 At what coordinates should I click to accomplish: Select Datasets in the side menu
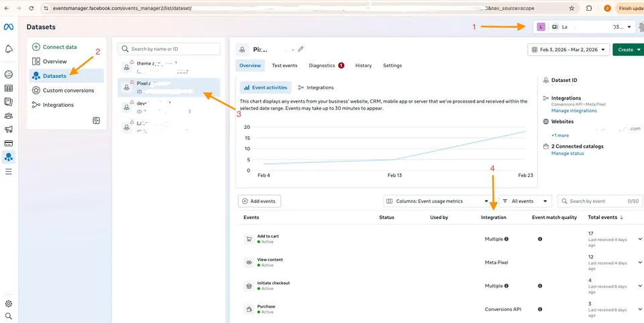(66, 76)
